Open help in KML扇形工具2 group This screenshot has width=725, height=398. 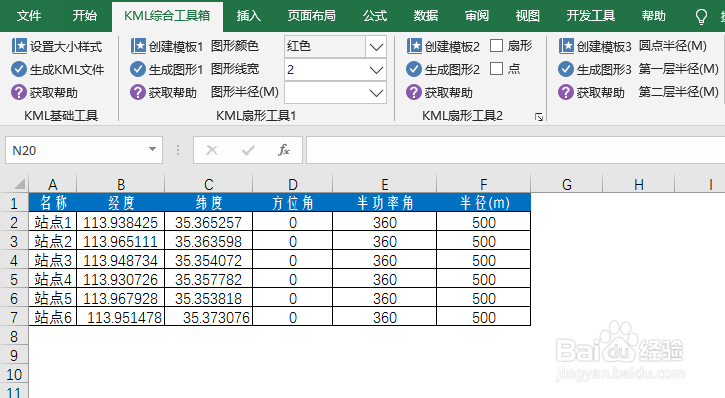[x=414, y=92]
